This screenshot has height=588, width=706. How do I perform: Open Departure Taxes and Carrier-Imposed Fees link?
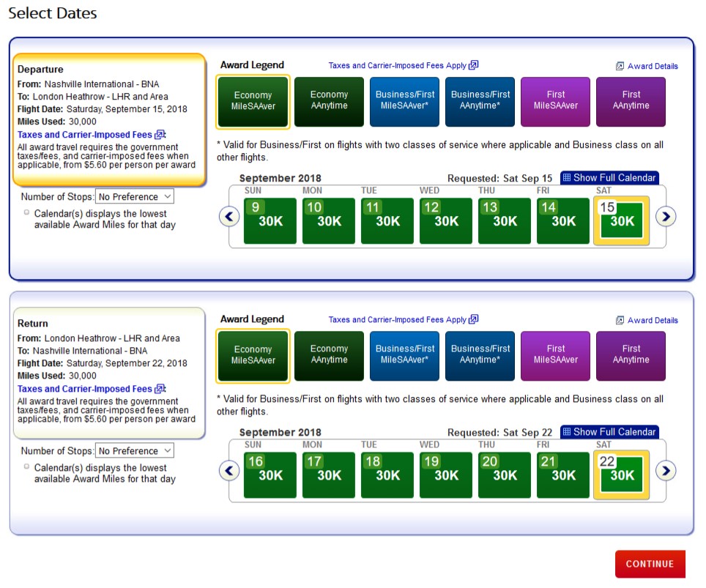85,135
